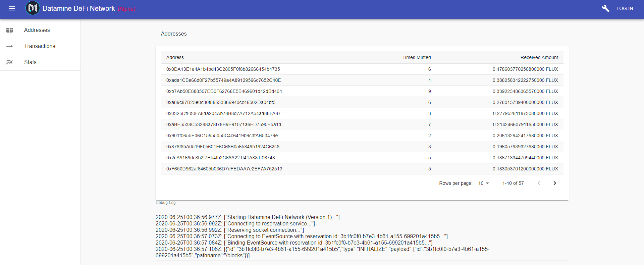Image resolution: width=644 pixels, height=265 pixels.
Task: Click the 1-10 of 57 pagination text
Action: pos(513,183)
